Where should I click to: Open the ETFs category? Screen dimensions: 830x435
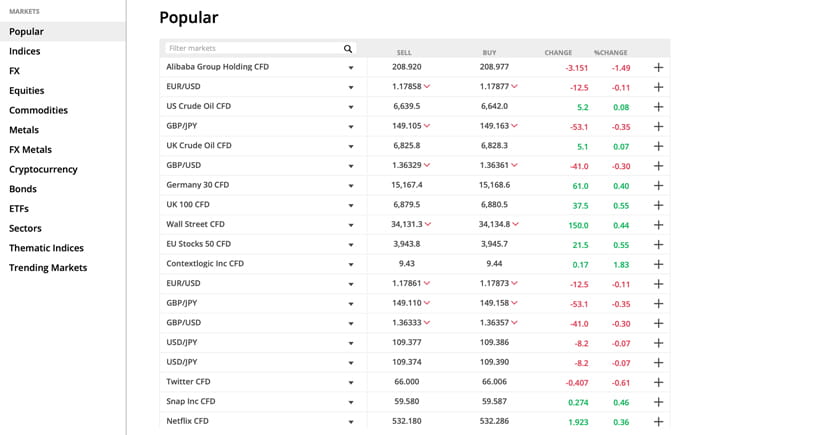pos(19,209)
